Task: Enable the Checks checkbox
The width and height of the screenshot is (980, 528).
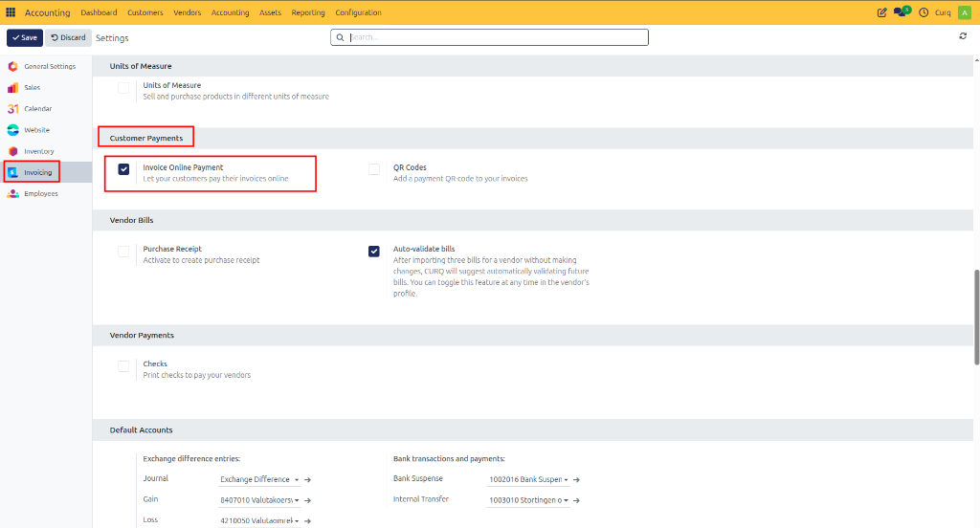Action: pyautogui.click(x=123, y=366)
